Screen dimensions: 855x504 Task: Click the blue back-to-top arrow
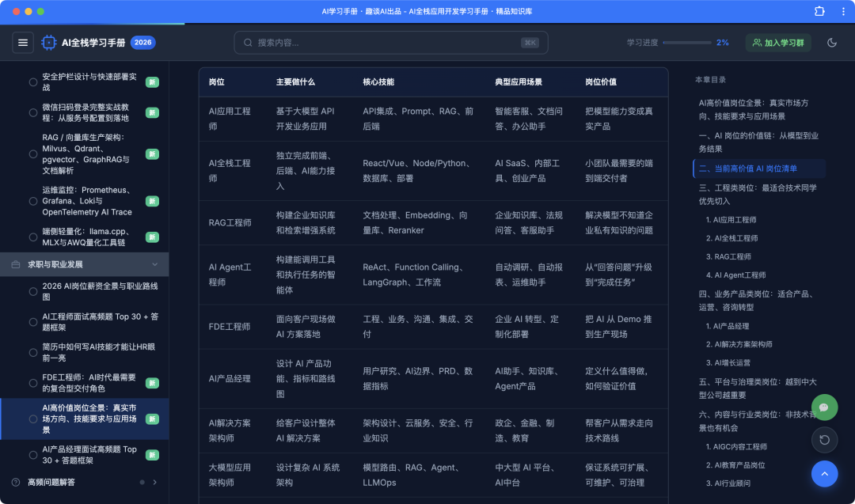tap(824, 473)
